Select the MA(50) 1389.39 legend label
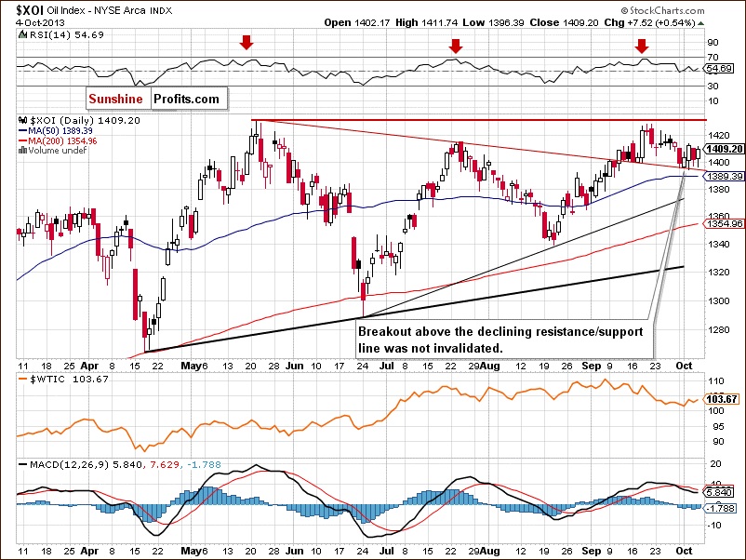Image resolution: width=746 pixels, height=560 pixels. (60, 131)
